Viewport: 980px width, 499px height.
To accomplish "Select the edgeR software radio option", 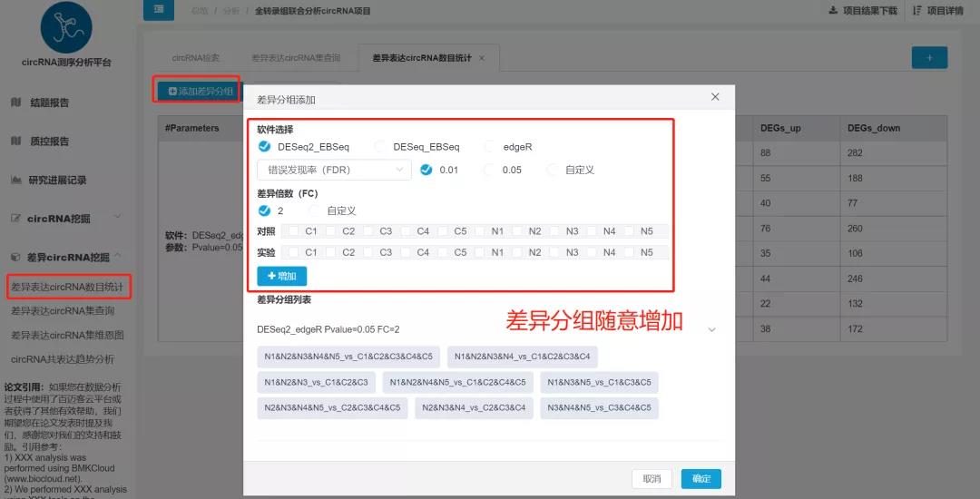I will pyautogui.click(x=492, y=146).
